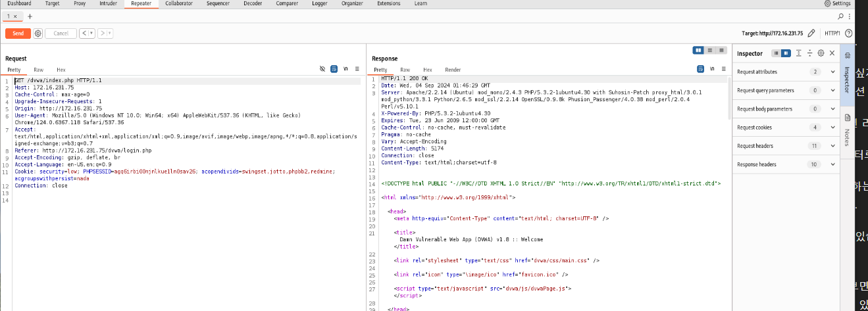Switch Inspector to right-docked panel layout
Viewport: 868px width, 311px height.
(x=786, y=53)
